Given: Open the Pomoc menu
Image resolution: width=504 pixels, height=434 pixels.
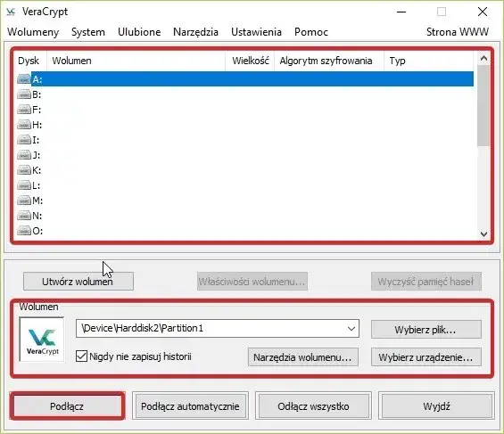Looking at the screenshot, I should pyautogui.click(x=311, y=32).
